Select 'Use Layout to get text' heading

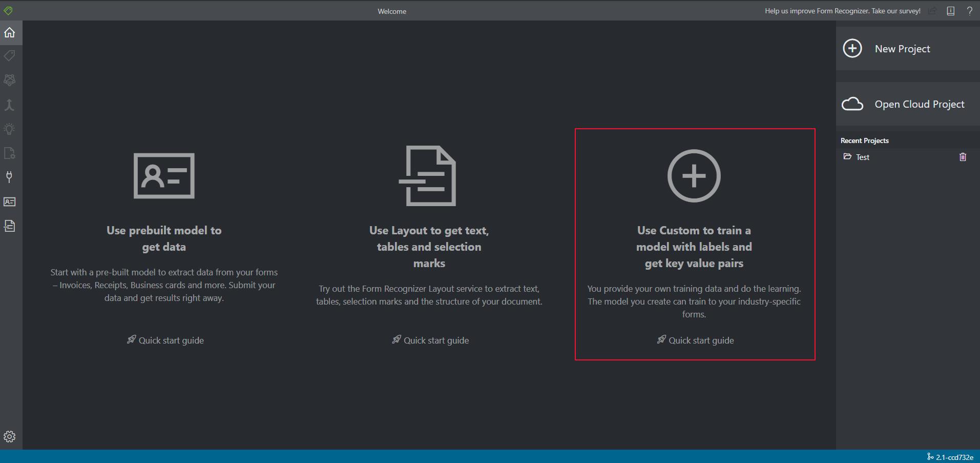point(429,247)
